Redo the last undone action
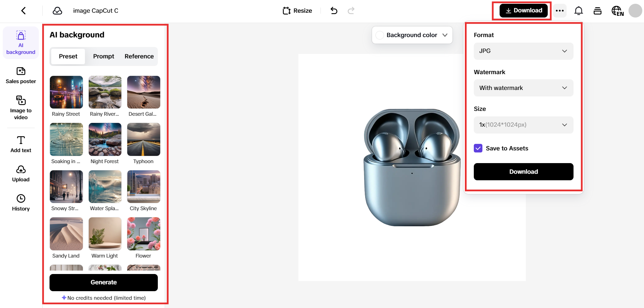 tap(351, 11)
